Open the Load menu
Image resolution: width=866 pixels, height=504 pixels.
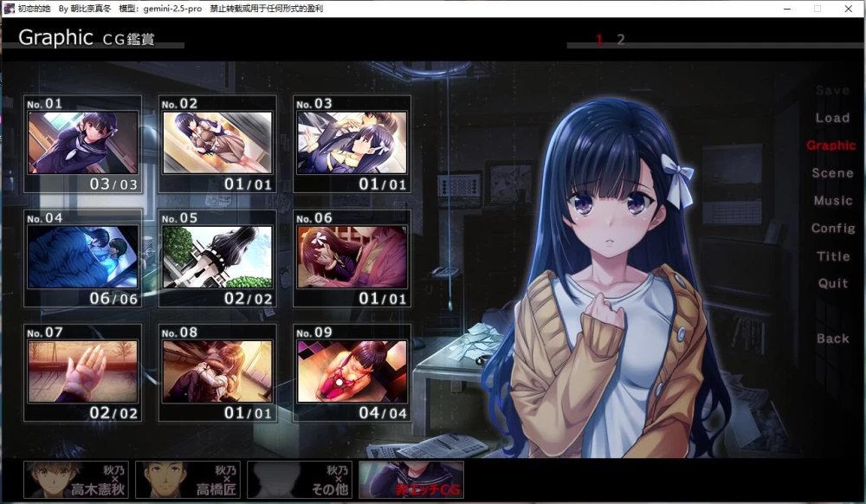tap(832, 118)
